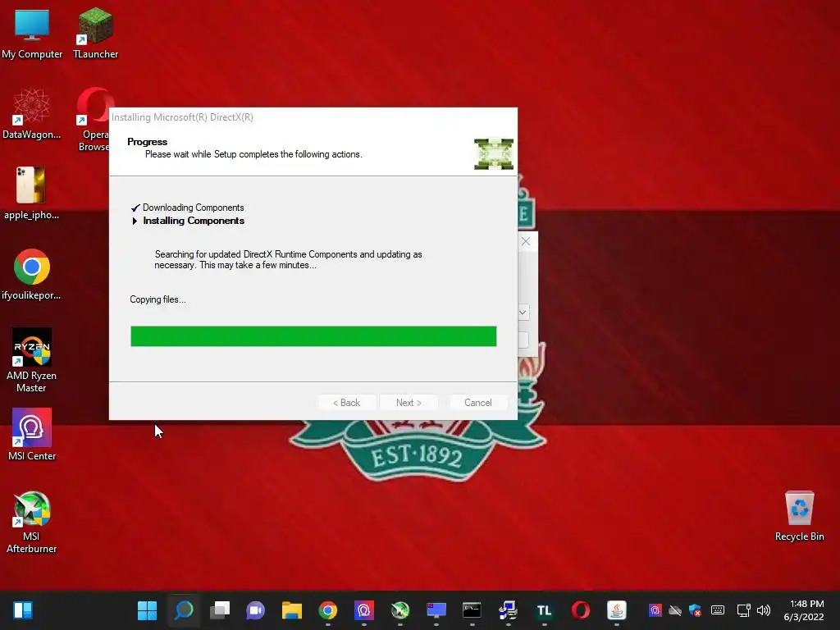Open DataWagon desktop shortcut
Screen dimensions: 840x630
[32, 113]
